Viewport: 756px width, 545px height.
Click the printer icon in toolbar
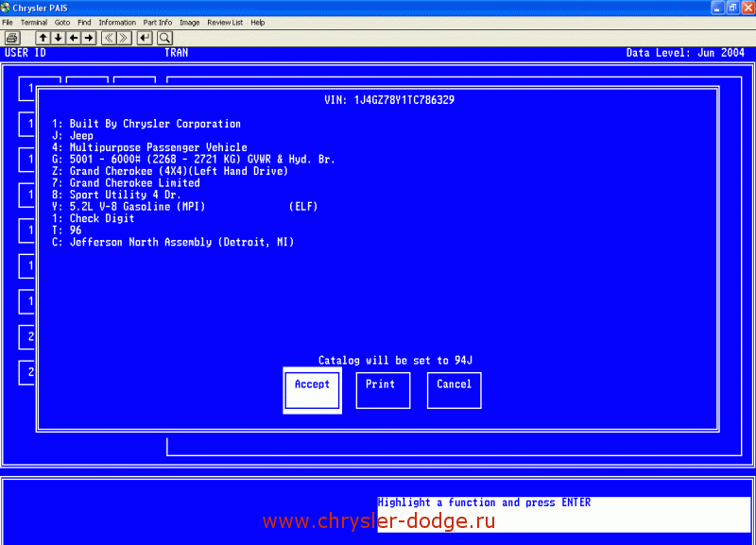pos(12,38)
